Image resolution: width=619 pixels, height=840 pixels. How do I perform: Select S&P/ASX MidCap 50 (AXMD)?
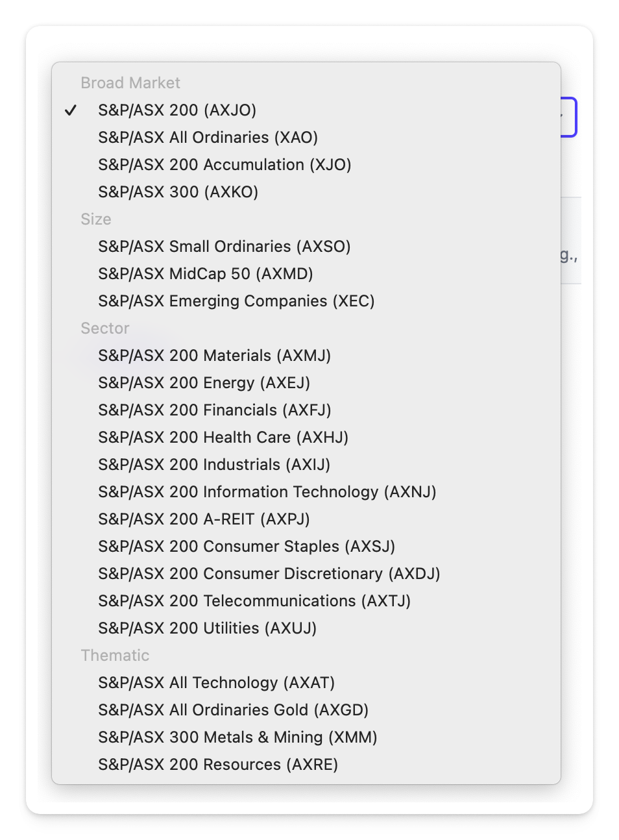[205, 274]
